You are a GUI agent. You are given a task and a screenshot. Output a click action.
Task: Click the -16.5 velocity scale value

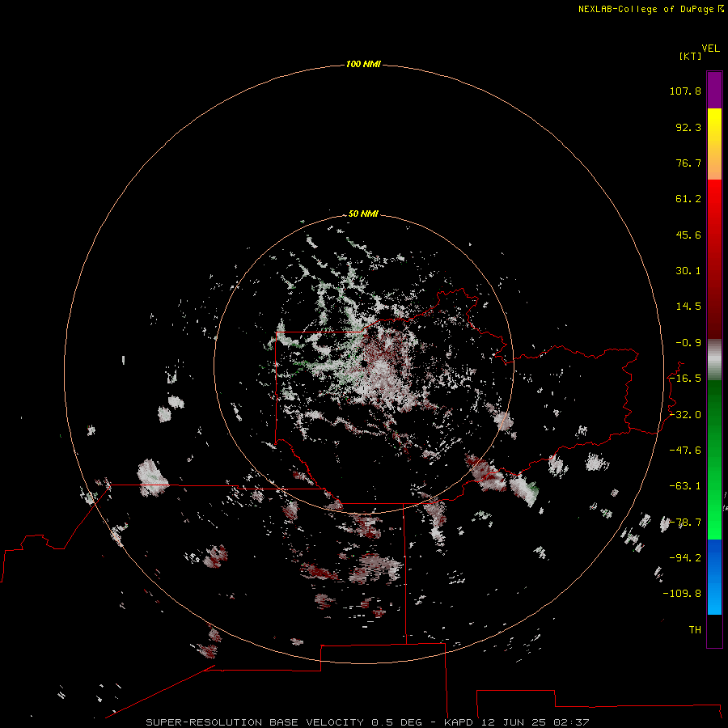(685, 379)
